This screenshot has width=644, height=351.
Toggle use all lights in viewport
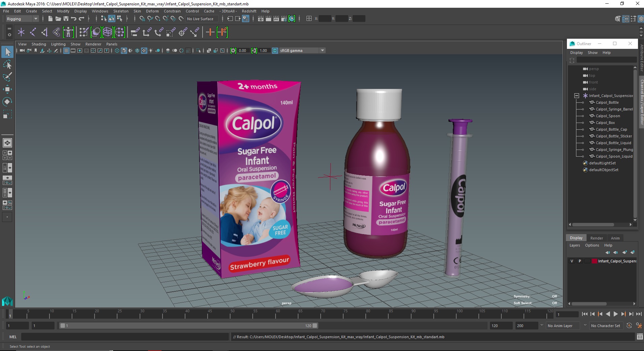point(151,51)
